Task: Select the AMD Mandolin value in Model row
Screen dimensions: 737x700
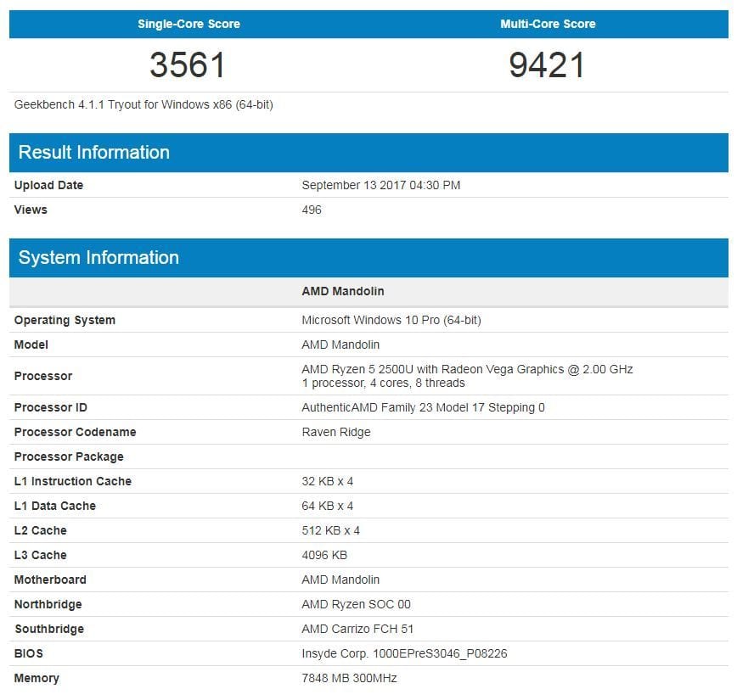Action: point(340,344)
